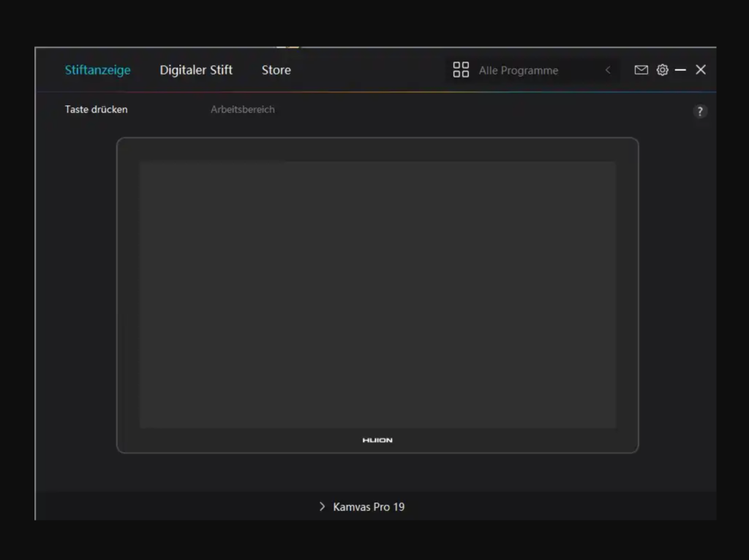
Task: Close the Huion driver window
Action: click(700, 69)
